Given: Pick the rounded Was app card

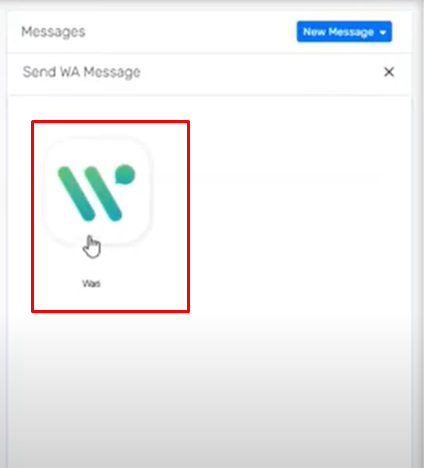Looking at the screenshot, I should click(x=97, y=191).
